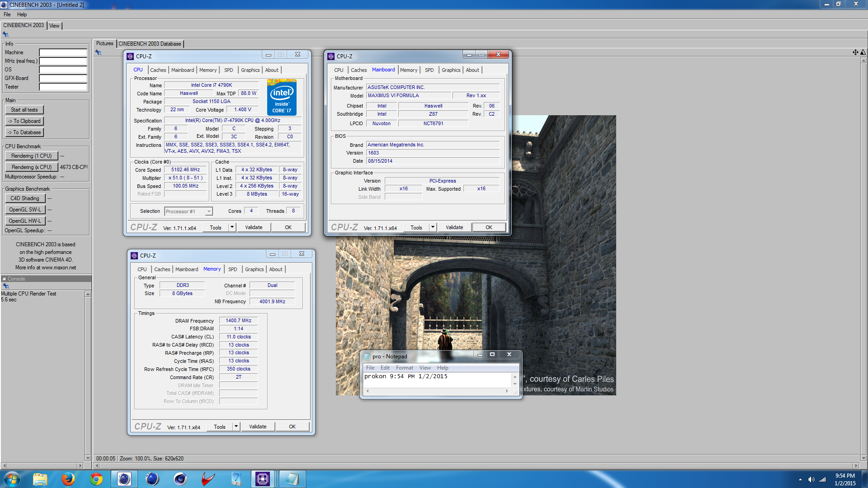Image resolution: width=868 pixels, height=488 pixels.
Task: Click picture viewer horizontal scrollbar
Action: tap(476, 465)
